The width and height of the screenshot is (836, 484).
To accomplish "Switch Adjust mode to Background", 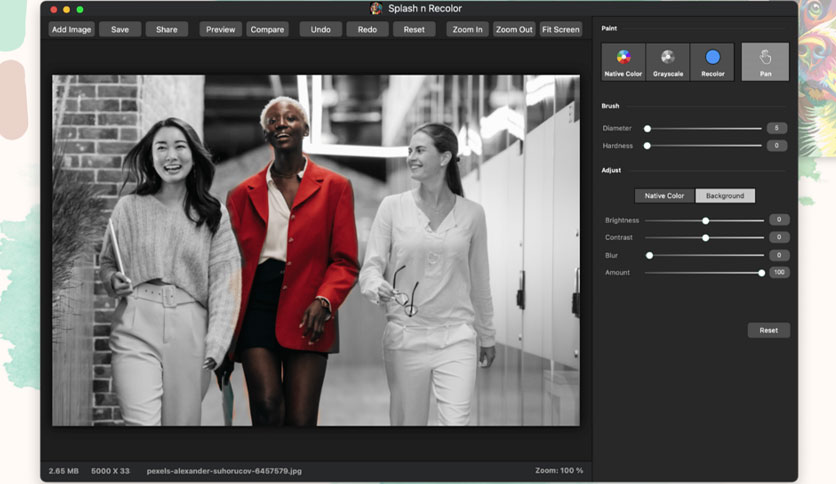I will click(725, 196).
